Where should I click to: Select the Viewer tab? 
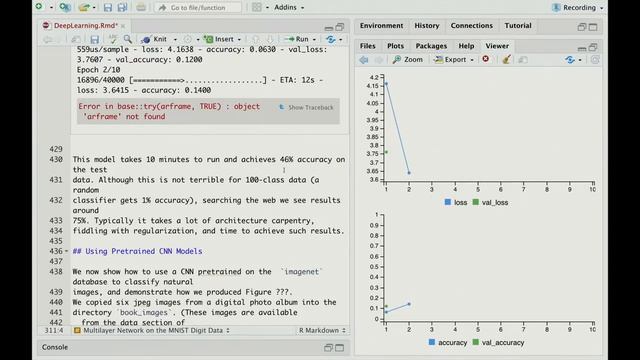pos(497,46)
